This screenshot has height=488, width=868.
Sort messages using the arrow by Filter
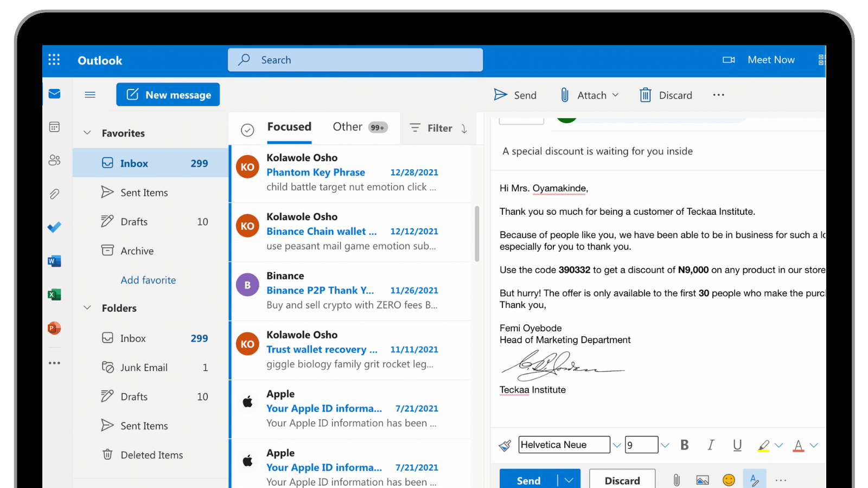click(x=464, y=129)
